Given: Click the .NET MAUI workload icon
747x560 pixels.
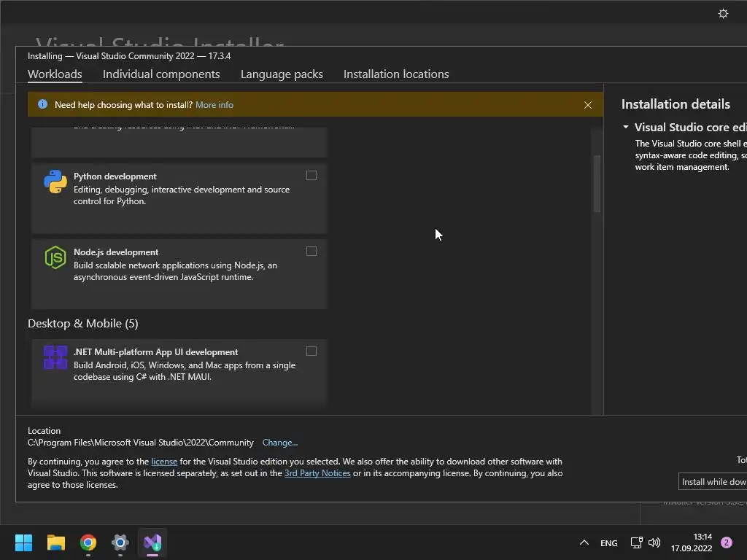Looking at the screenshot, I should click(55, 357).
